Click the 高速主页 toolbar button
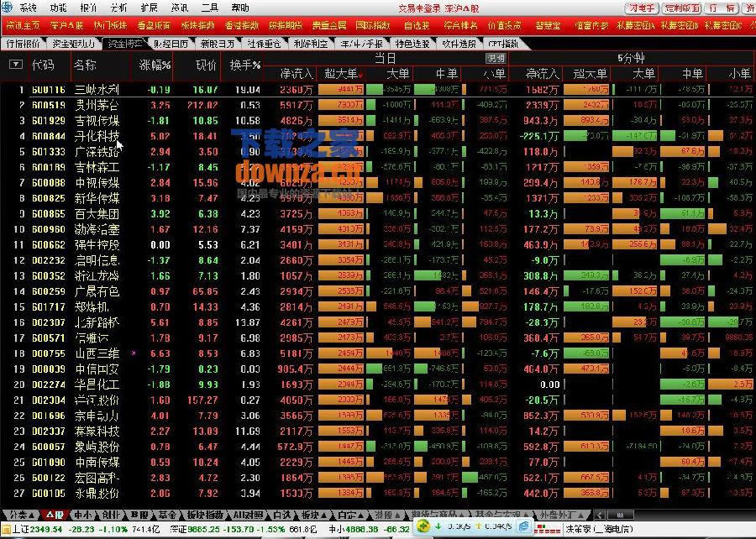 pyautogui.click(x=22, y=25)
